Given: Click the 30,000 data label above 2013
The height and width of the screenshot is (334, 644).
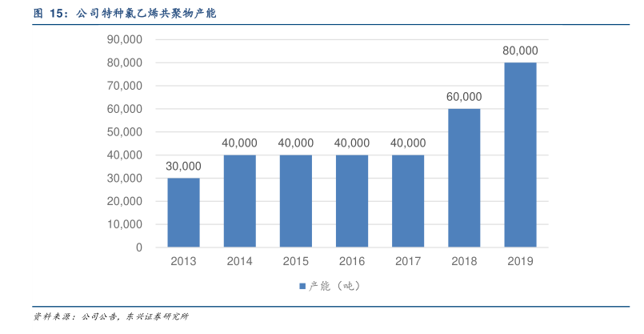Looking at the screenshot, I should click(x=183, y=166).
